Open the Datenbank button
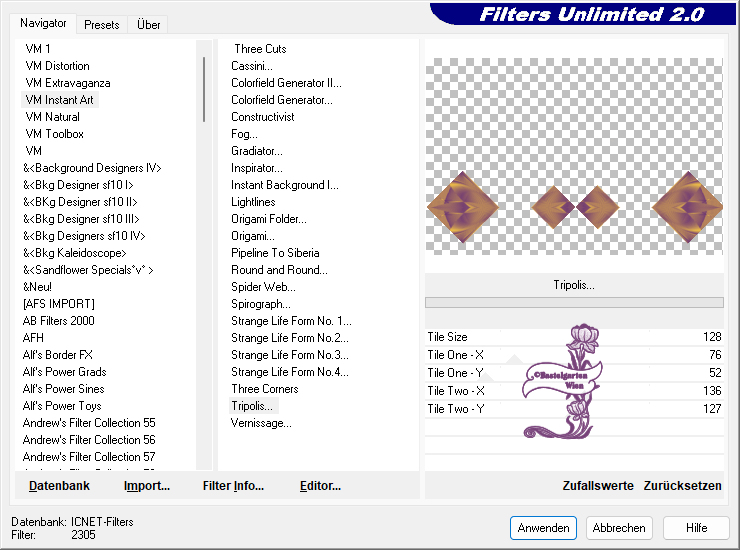The height and width of the screenshot is (550, 740). pos(59,486)
